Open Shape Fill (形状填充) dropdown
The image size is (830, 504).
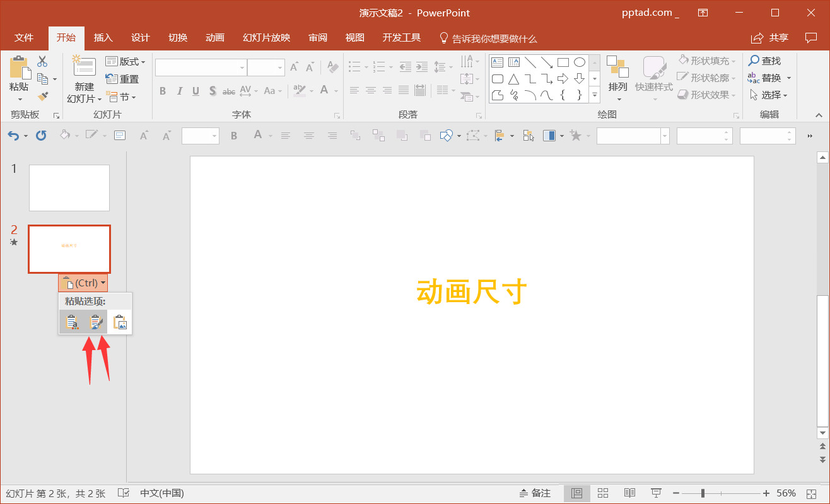tap(707, 61)
